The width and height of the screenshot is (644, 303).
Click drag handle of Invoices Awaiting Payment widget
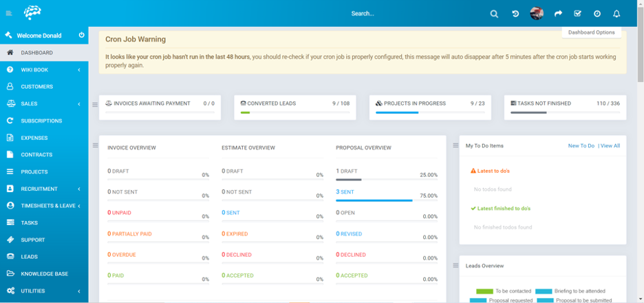click(x=95, y=105)
